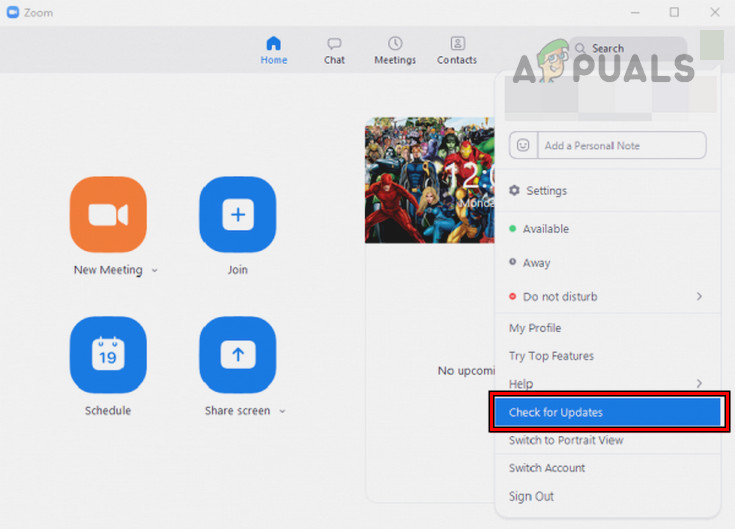The width and height of the screenshot is (735, 529).
Task: Click the Search field
Action: pos(628,48)
